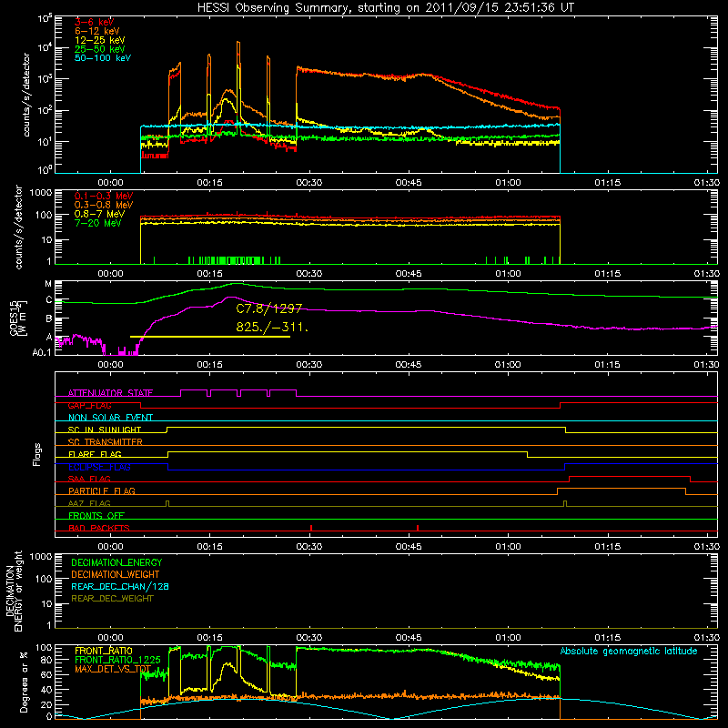Viewport: 728px width, 728px height.
Task: Click the 00:15 tick label under top panel
Action: click(x=209, y=183)
